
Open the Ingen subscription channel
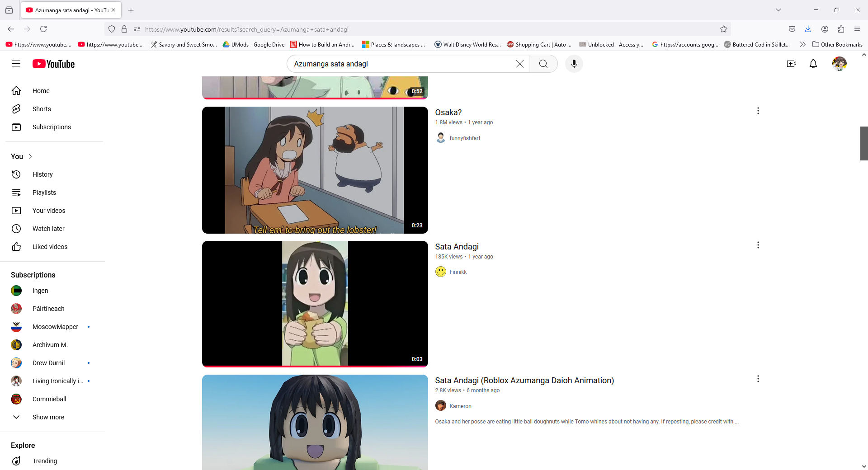point(52,291)
